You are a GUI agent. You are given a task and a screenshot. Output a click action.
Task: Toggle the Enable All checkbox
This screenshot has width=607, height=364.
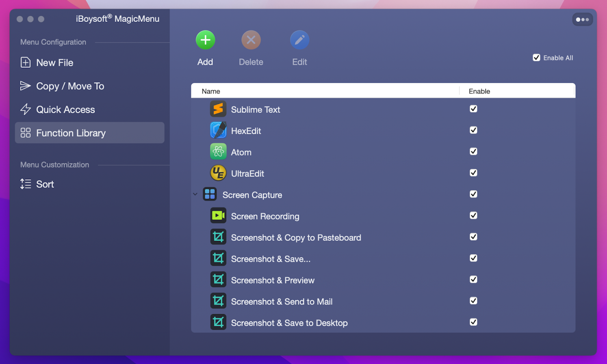click(536, 57)
